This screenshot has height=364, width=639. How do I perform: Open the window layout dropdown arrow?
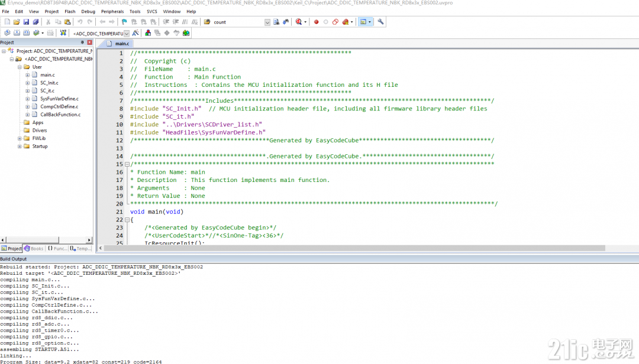coord(370,22)
